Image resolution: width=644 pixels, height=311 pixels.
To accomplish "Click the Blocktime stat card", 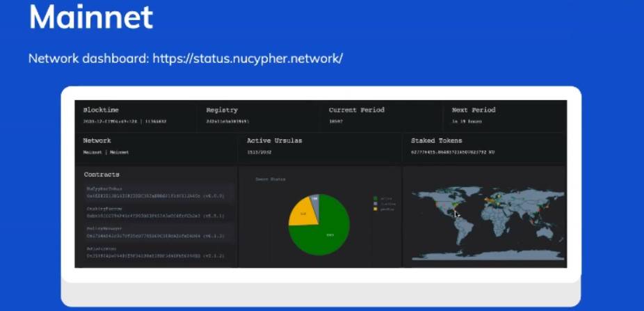I will coord(136,116).
